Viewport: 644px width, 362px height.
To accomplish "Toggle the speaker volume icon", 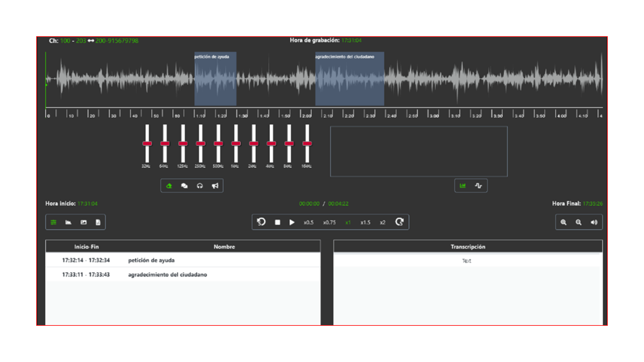I will [594, 222].
